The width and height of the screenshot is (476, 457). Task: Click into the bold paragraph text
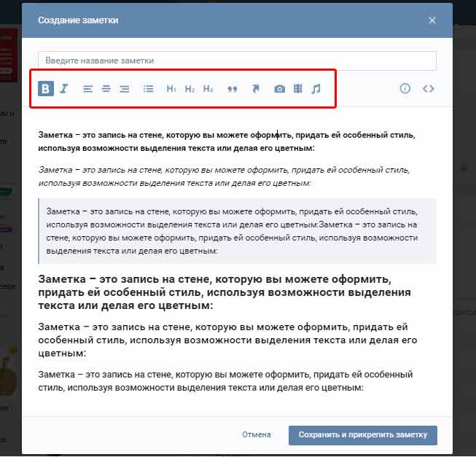(227, 141)
